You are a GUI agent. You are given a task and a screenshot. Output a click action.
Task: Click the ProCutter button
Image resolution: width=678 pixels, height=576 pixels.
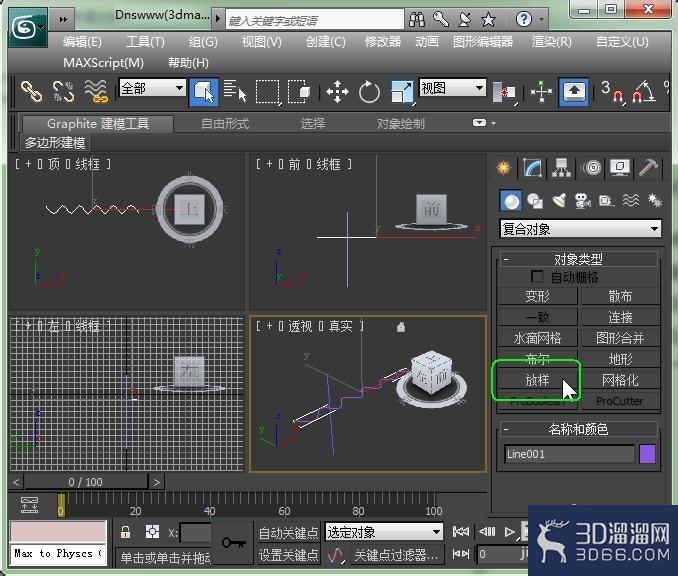click(620, 401)
